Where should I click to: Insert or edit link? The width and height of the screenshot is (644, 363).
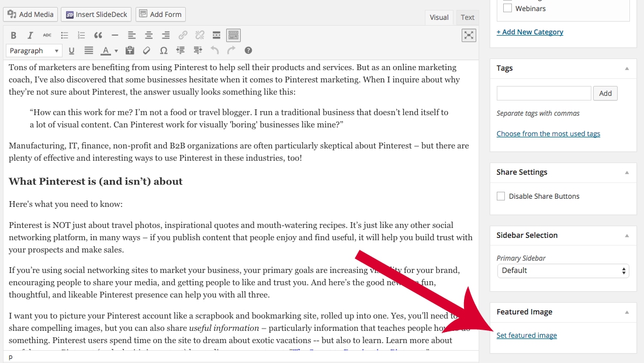pos(183,35)
